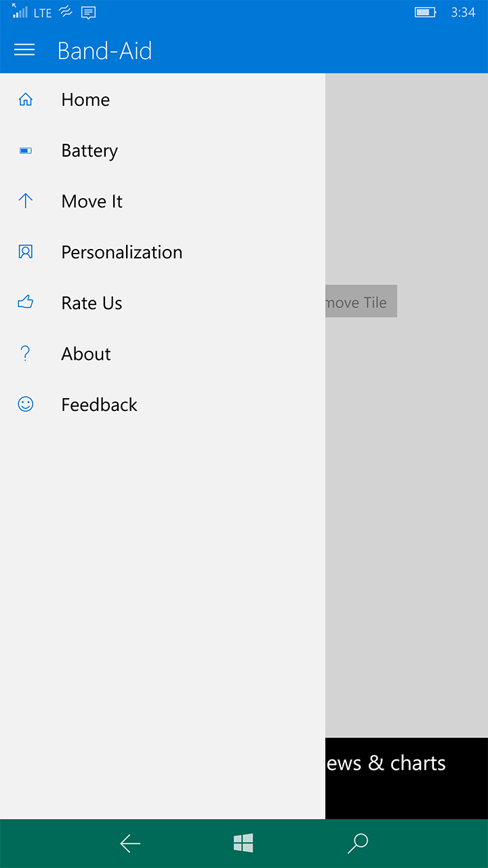
Task: Click the Feedback smiley icon
Action: click(x=26, y=404)
